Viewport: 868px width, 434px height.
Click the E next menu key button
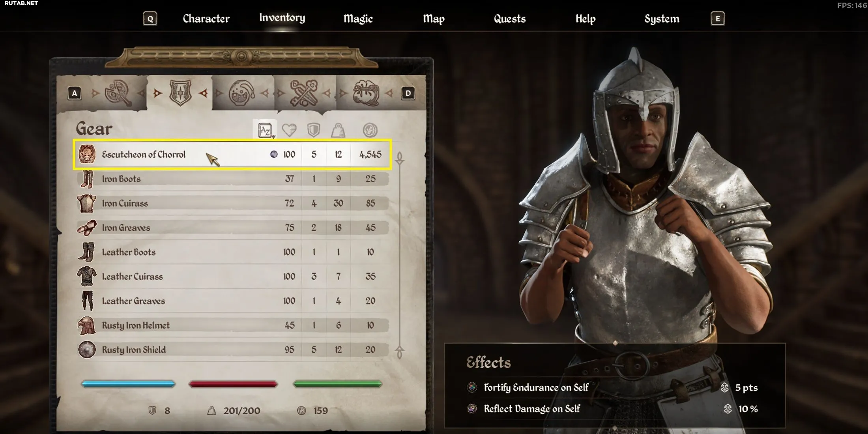(718, 19)
